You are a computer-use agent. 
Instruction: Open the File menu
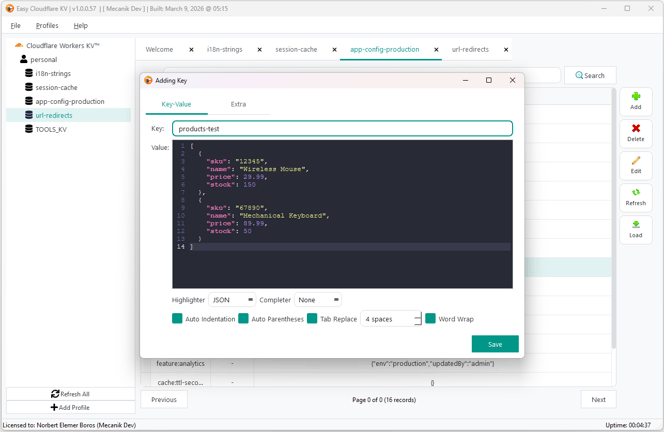coord(15,25)
